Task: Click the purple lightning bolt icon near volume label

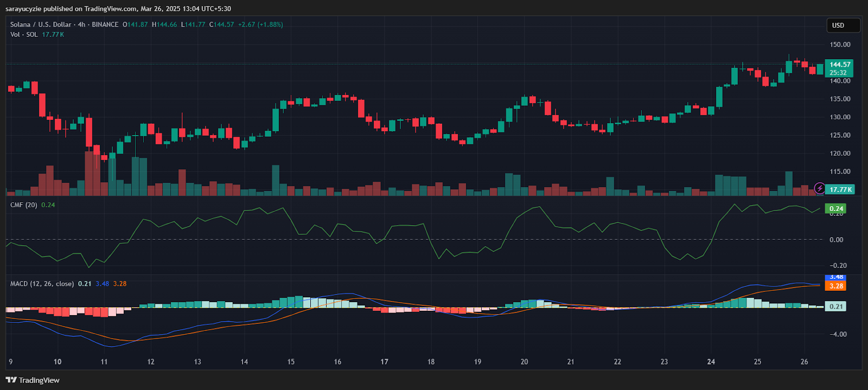Action: 820,189
